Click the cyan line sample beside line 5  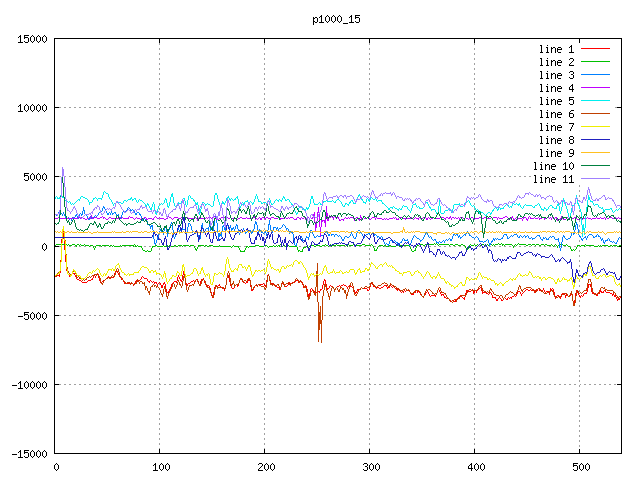coord(595,101)
